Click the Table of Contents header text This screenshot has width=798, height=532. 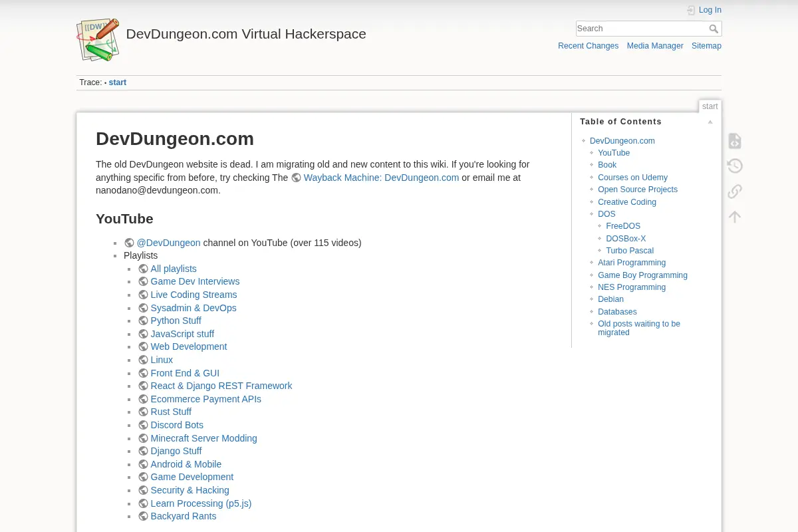[x=620, y=122]
